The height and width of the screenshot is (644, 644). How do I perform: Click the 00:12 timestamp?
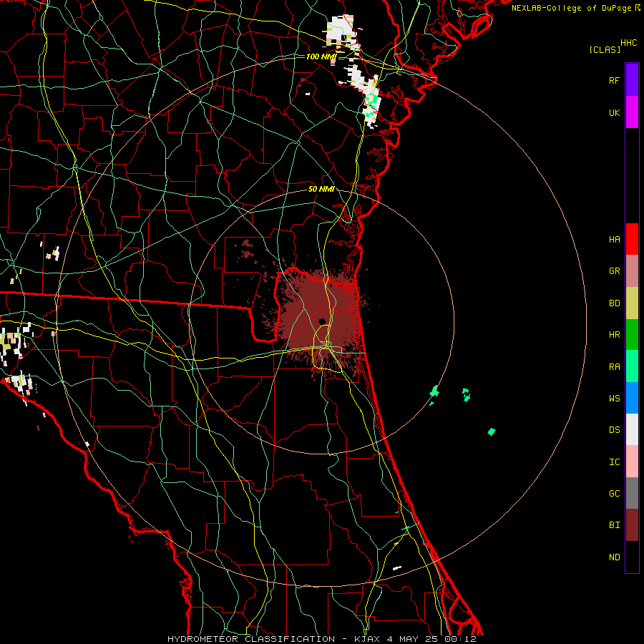tap(460, 639)
